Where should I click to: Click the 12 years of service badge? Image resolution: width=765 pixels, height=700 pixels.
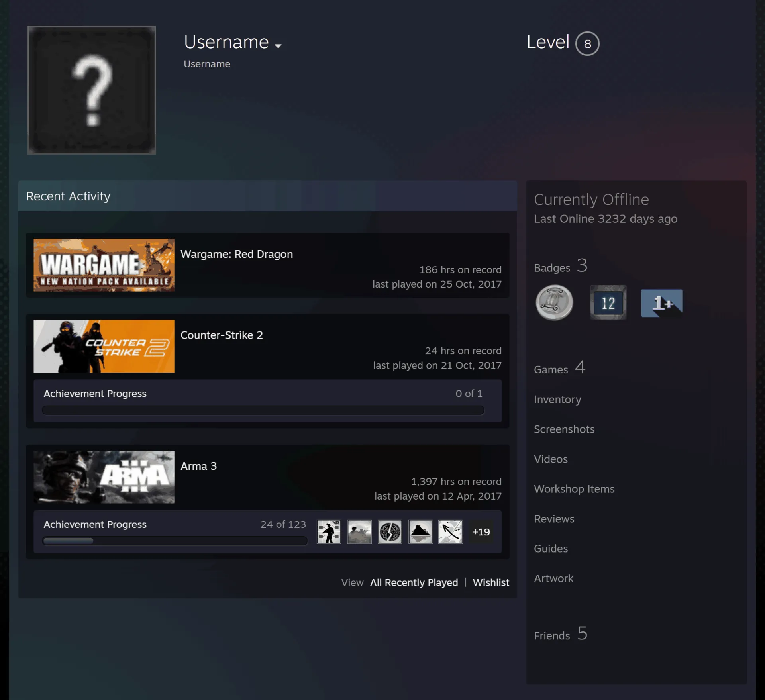coord(608,303)
